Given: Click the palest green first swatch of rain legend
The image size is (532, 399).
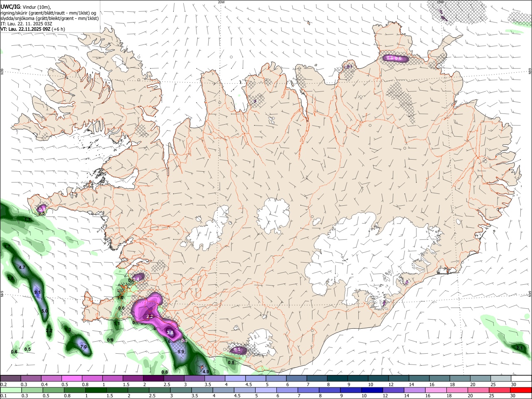Looking at the screenshot, I should click(11, 390).
